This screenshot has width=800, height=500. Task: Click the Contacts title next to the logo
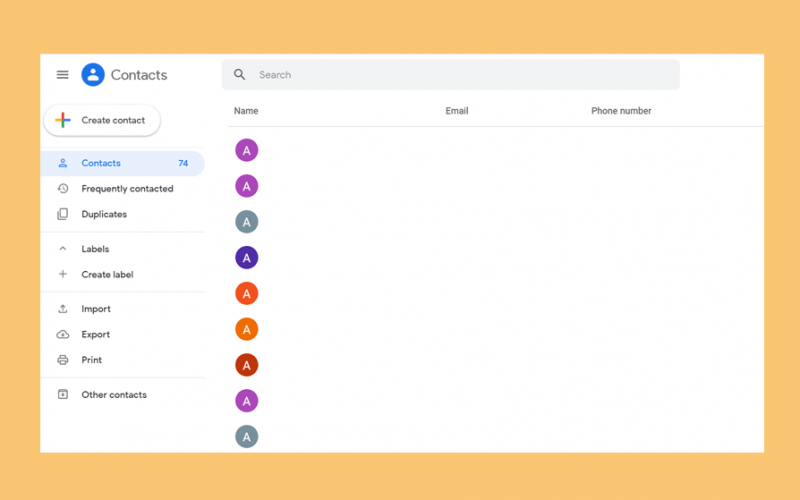[x=139, y=75]
